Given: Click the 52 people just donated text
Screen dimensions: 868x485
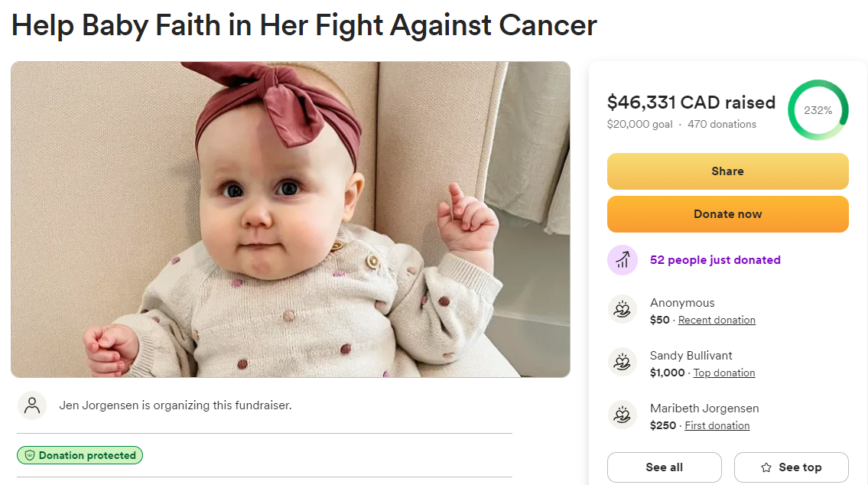Looking at the screenshot, I should click(x=715, y=260).
